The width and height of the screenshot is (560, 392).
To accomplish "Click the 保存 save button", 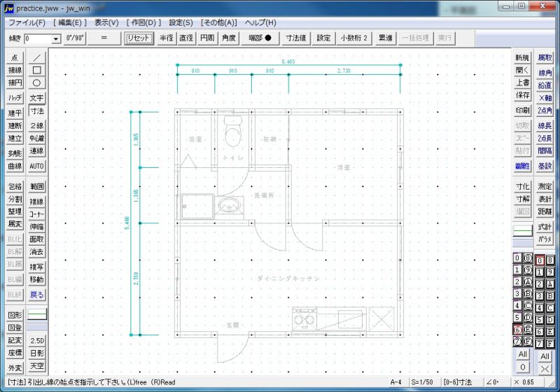I will (522, 95).
